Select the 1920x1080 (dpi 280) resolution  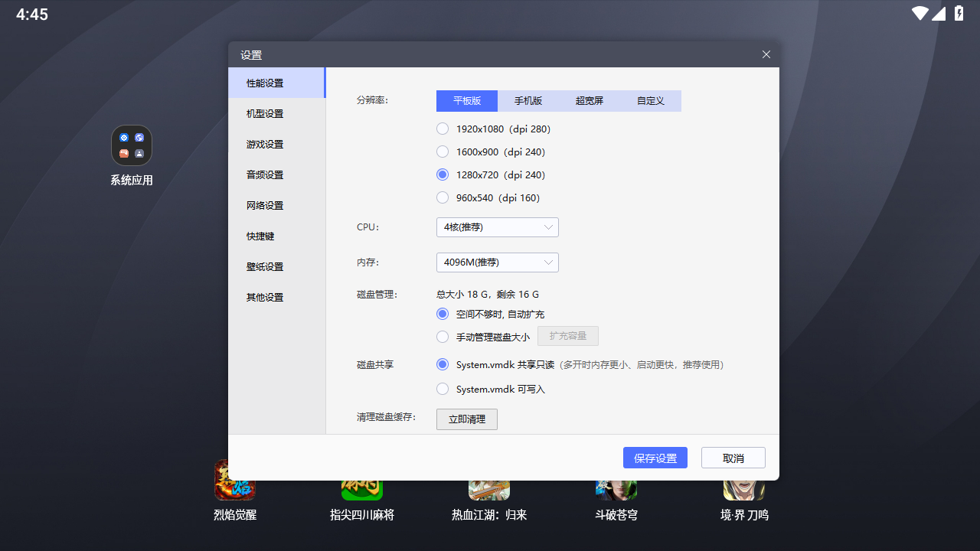coord(443,129)
